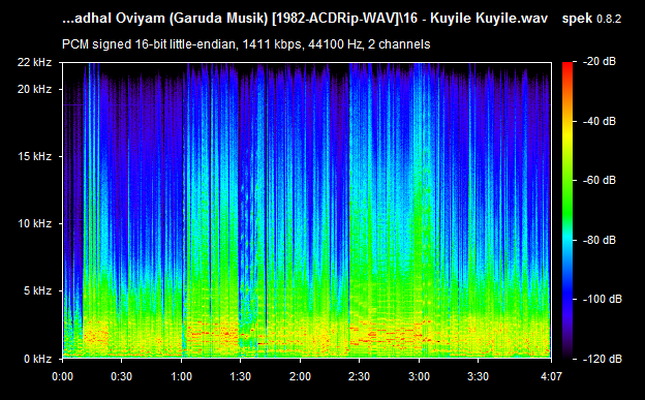Click the 15 kHz frequency axis label
This screenshot has height=400, width=645.
pyautogui.click(x=35, y=156)
